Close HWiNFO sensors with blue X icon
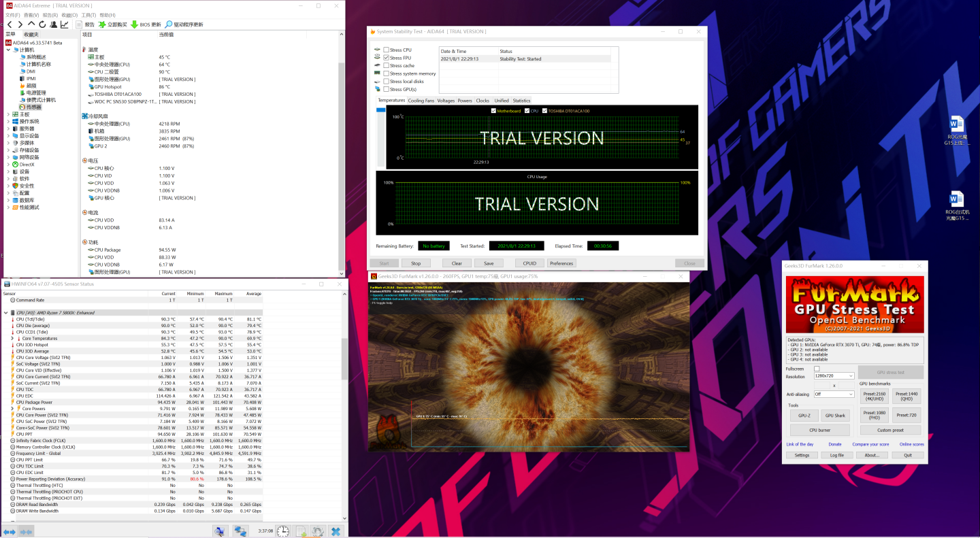 (336, 531)
